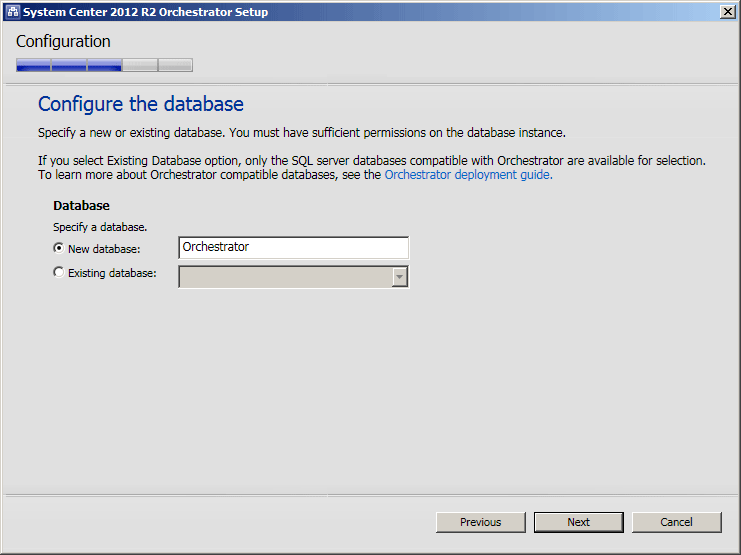Click the "Existing database:" label text

pyautogui.click(x=112, y=273)
